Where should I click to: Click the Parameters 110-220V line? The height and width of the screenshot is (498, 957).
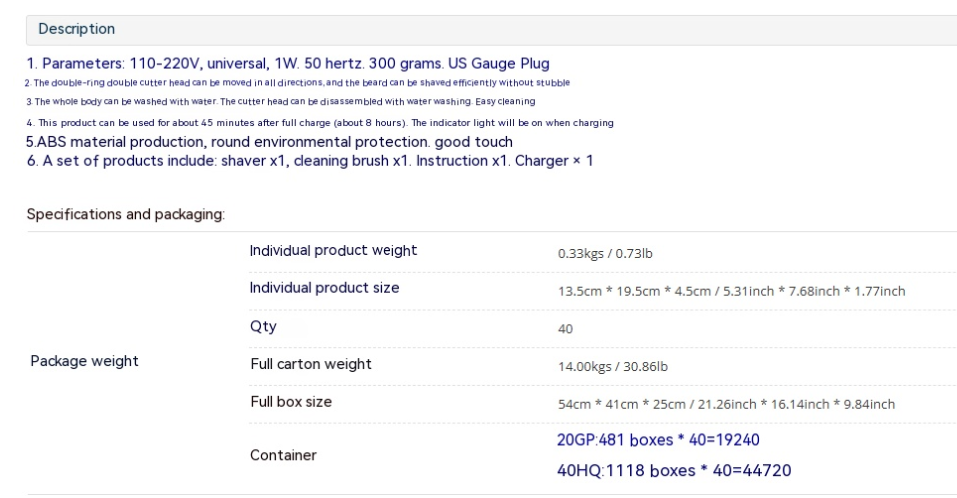coord(287,63)
